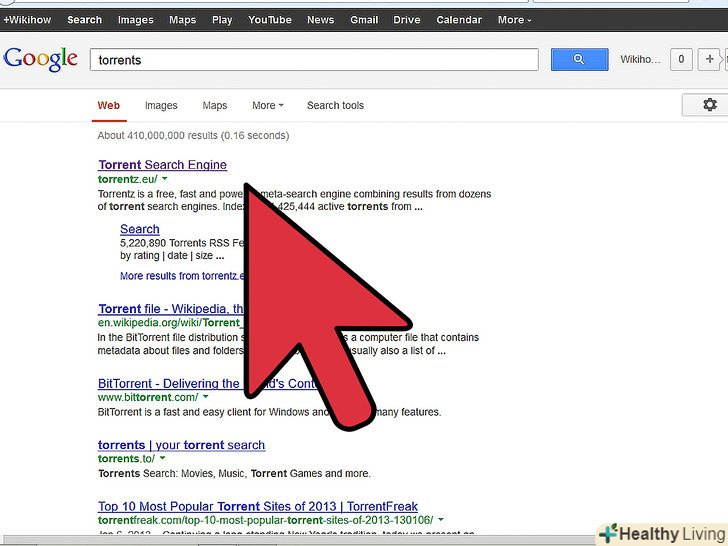Select the Web results tab

coord(109,105)
